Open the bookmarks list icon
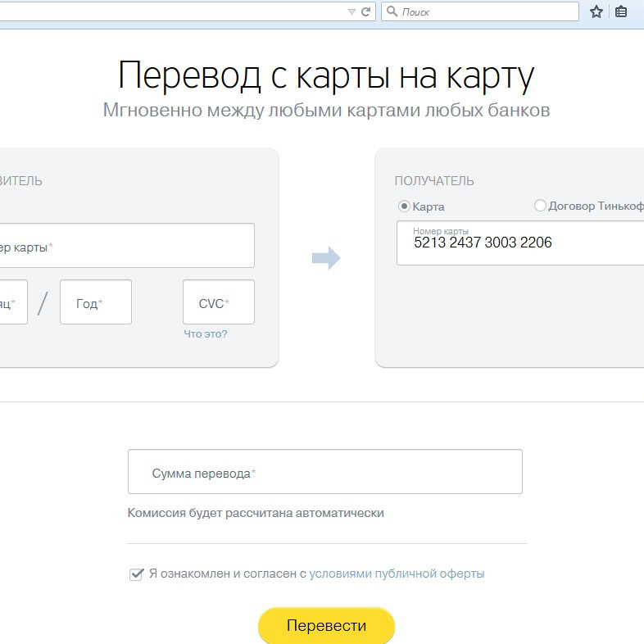This screenshot has width=644, height=644. click(620, 11)
